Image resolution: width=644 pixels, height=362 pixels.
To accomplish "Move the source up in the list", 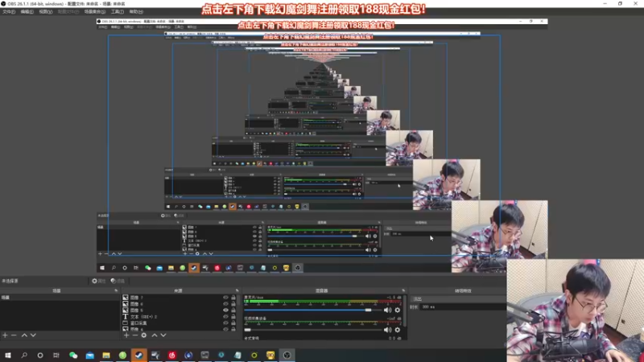I will point(155,335).
